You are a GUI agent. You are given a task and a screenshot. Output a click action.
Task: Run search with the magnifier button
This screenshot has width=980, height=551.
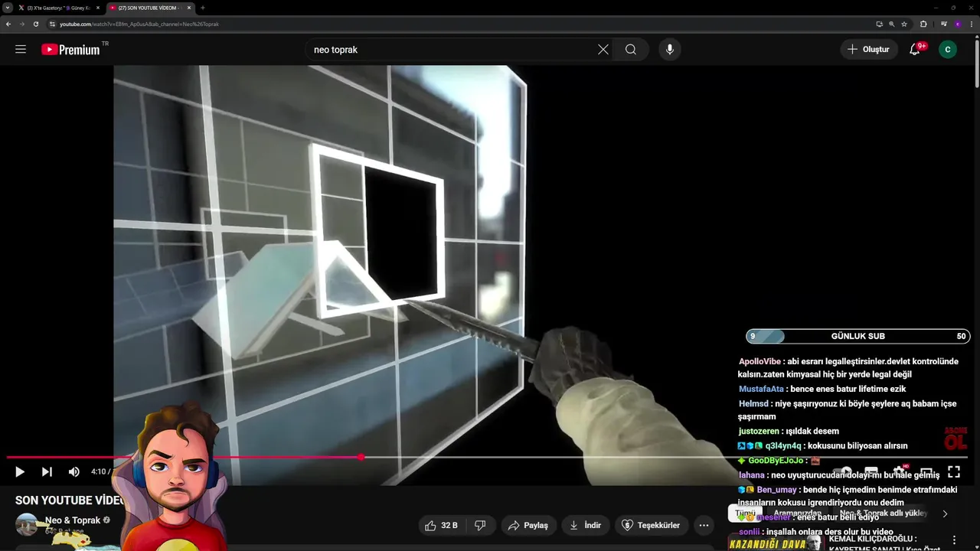(x=630, y=49)
